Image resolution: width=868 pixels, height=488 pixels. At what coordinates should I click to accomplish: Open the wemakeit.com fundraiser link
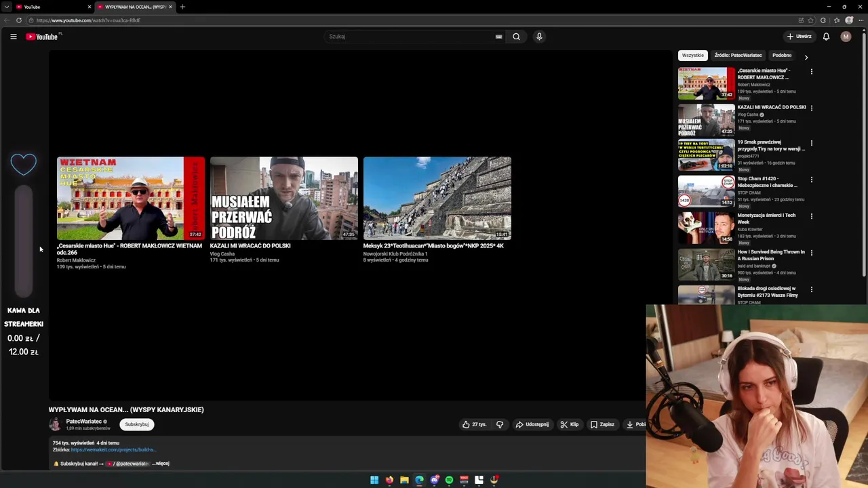113,449
